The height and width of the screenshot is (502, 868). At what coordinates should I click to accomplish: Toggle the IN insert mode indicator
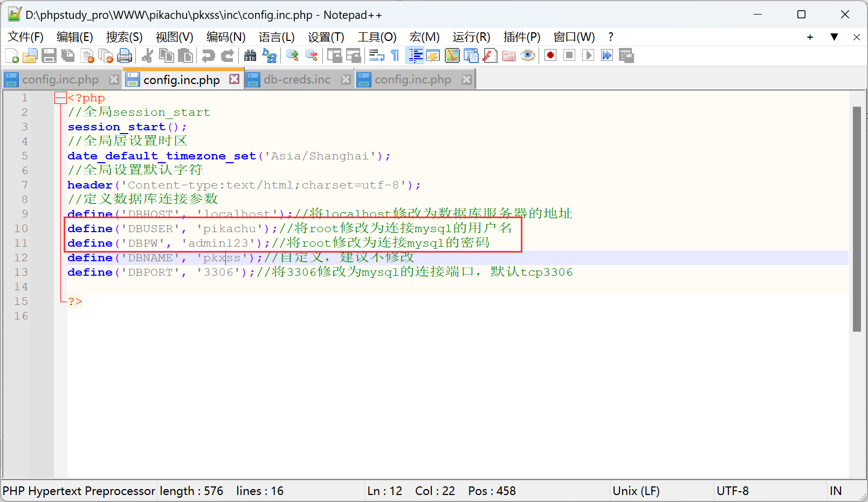coord(836,491)
